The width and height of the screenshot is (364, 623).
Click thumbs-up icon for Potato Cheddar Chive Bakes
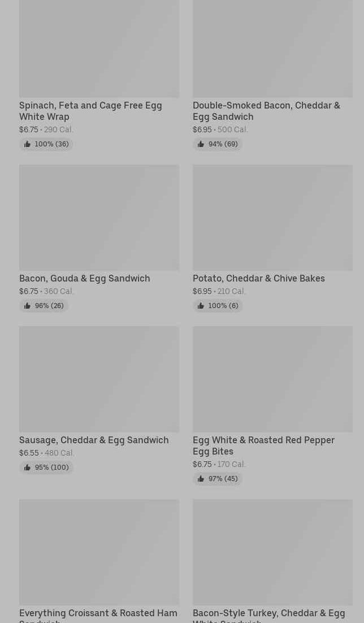(201, 306)
